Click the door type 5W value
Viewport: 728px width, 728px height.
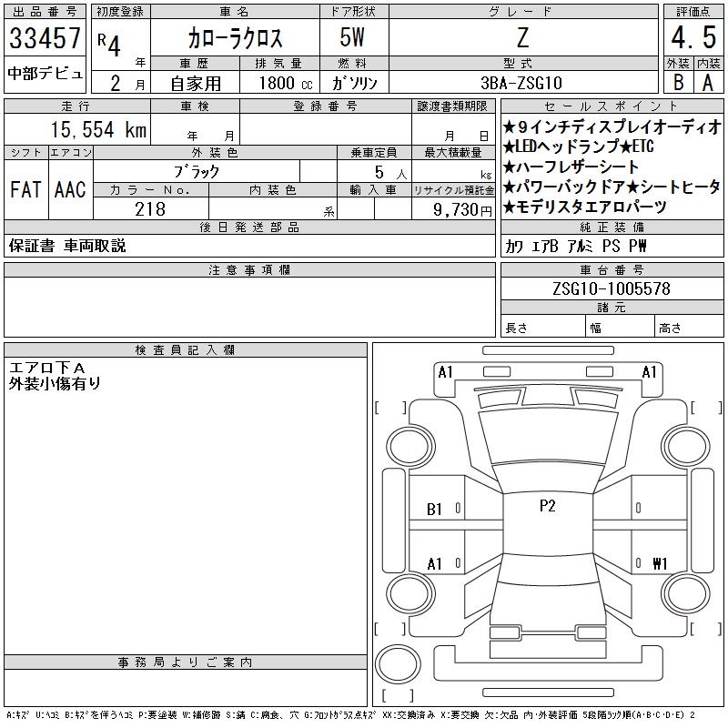coord(352,37)
